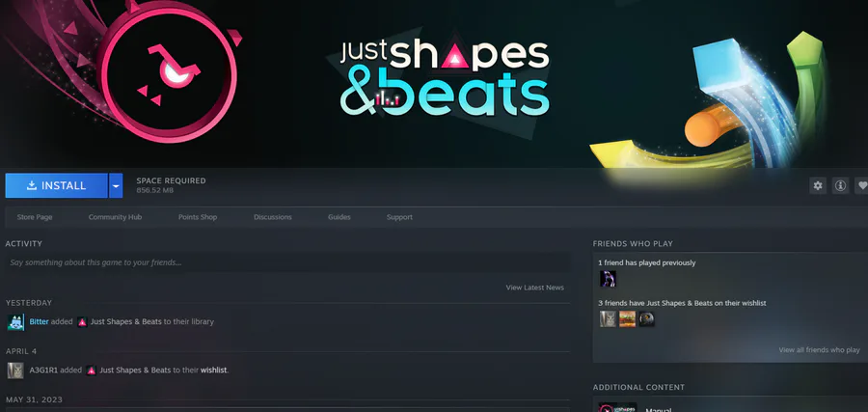Open the Guides tab
Image resolution: width=868 pixels, height=412 pixels.
[x=339, y=217]
